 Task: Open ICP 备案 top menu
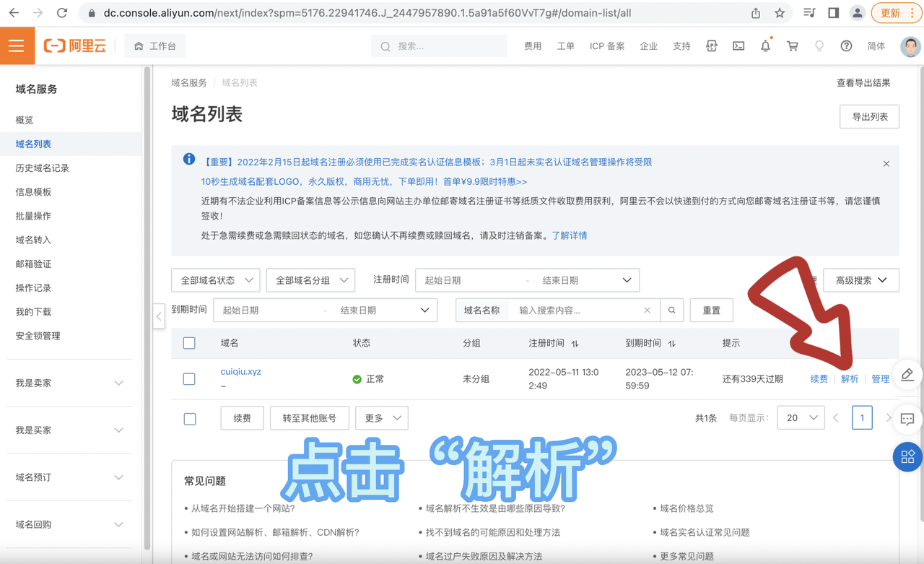point(607,46)
